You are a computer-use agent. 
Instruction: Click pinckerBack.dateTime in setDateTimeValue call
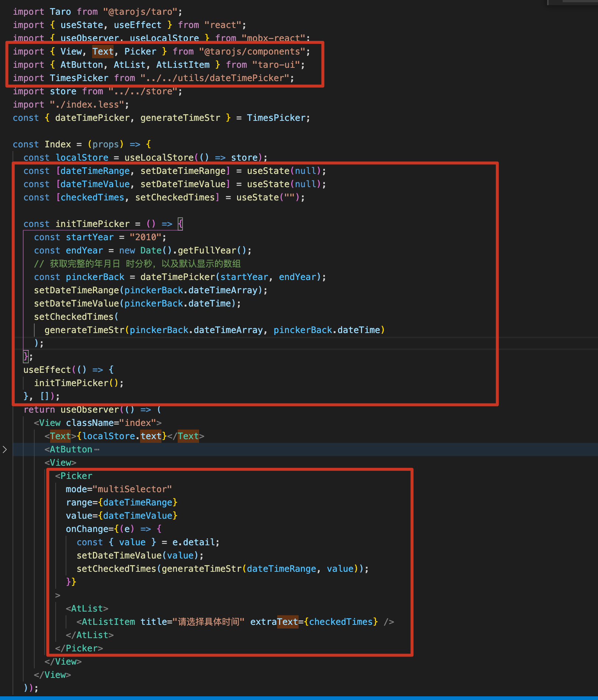coord(177,304)
